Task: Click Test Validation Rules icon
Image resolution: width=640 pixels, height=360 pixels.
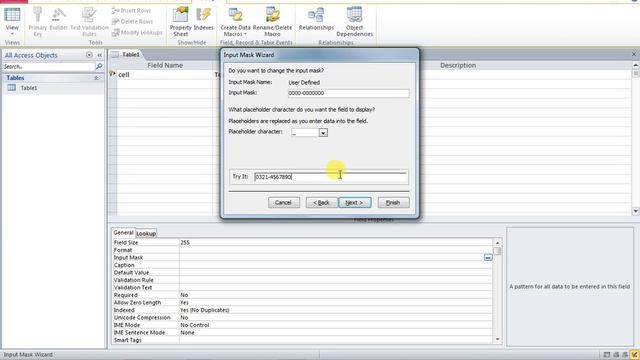Action: [x=89, y=21]
